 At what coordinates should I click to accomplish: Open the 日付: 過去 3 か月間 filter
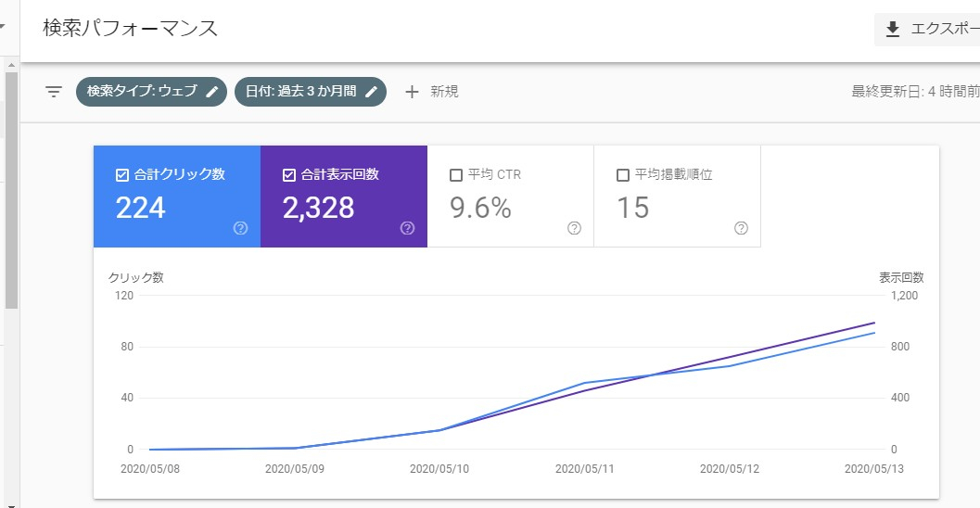point(299,92)
